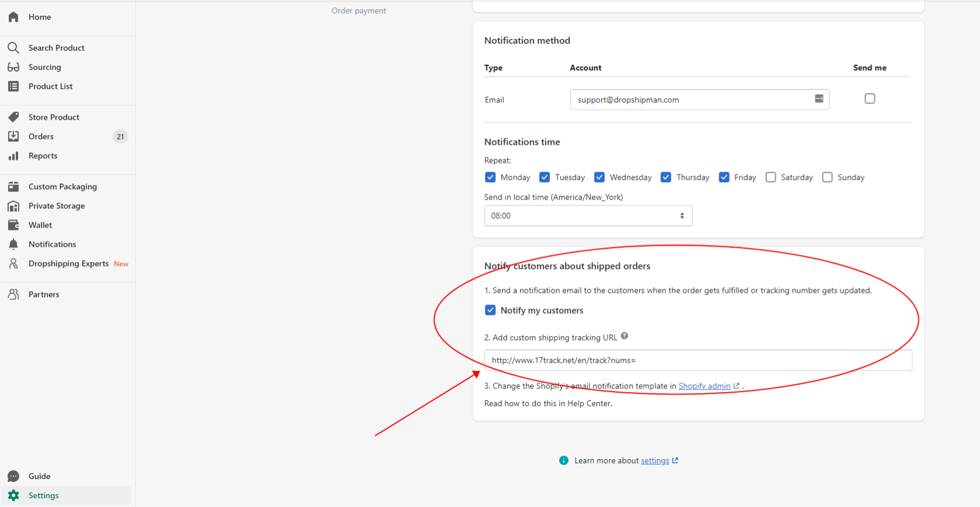Viewport: 980px width, 507px height.
Task: Click the Orders inbox icon
Action: tap(13, 137)
